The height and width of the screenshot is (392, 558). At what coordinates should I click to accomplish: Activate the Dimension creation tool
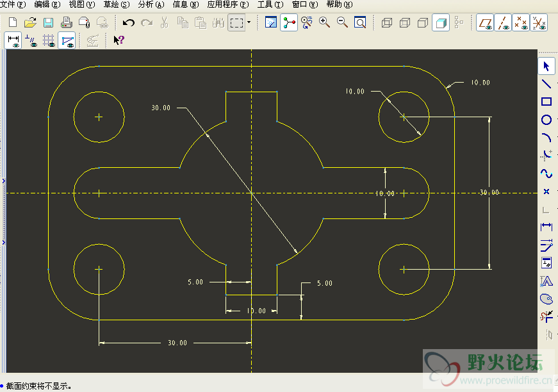pos(546,227)
